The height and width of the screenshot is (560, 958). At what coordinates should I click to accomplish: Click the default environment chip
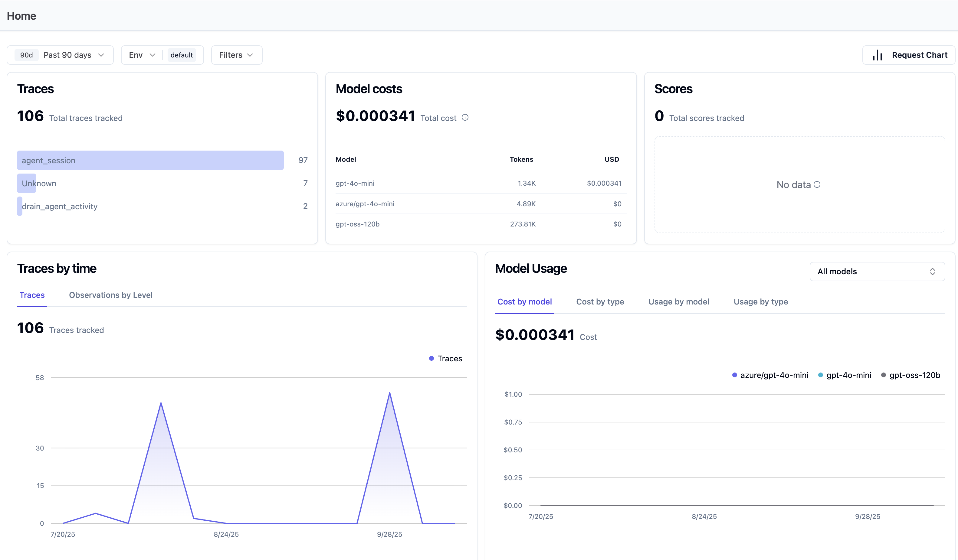[x=182, y=55]
